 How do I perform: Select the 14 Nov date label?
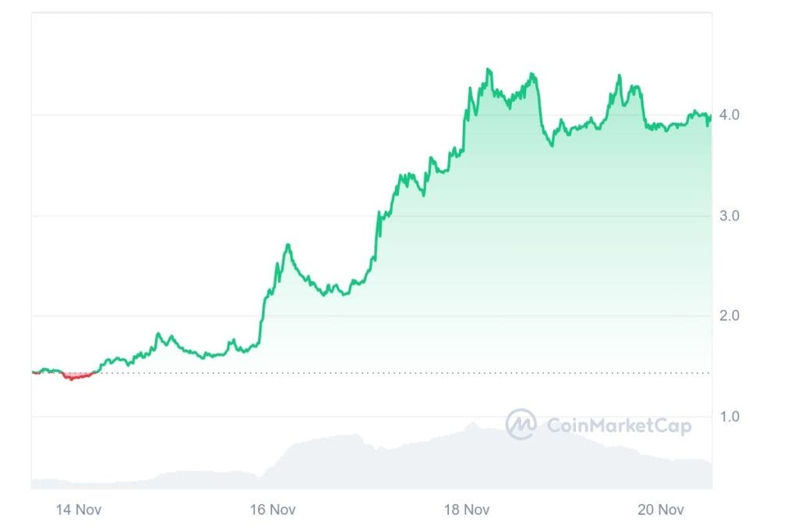click(x=79, y=510)
